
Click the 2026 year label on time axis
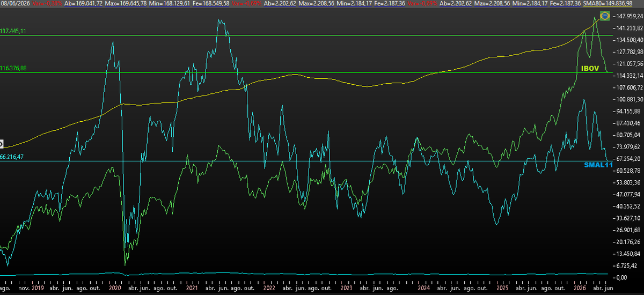click(580, 287)
